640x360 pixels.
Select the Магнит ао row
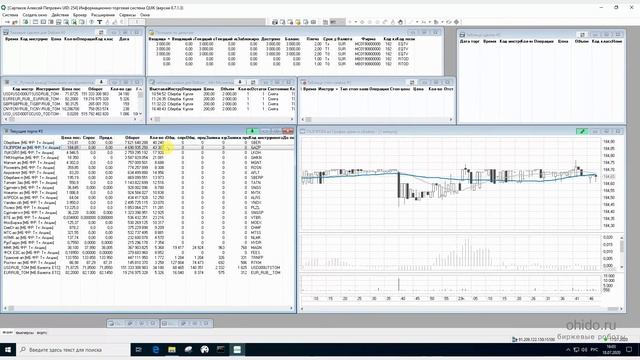pos(148,162)
